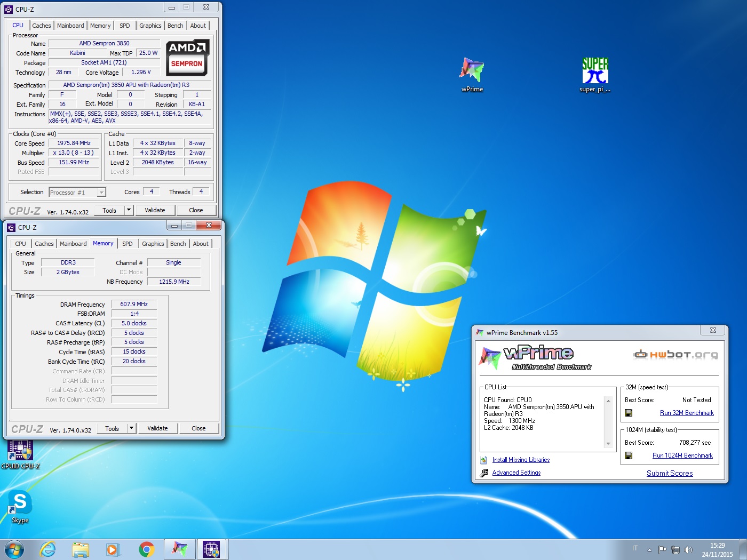Open Advanced Settings link in wPrime
The width and height of the screenshot is (747, 560).
coord(516,473)
